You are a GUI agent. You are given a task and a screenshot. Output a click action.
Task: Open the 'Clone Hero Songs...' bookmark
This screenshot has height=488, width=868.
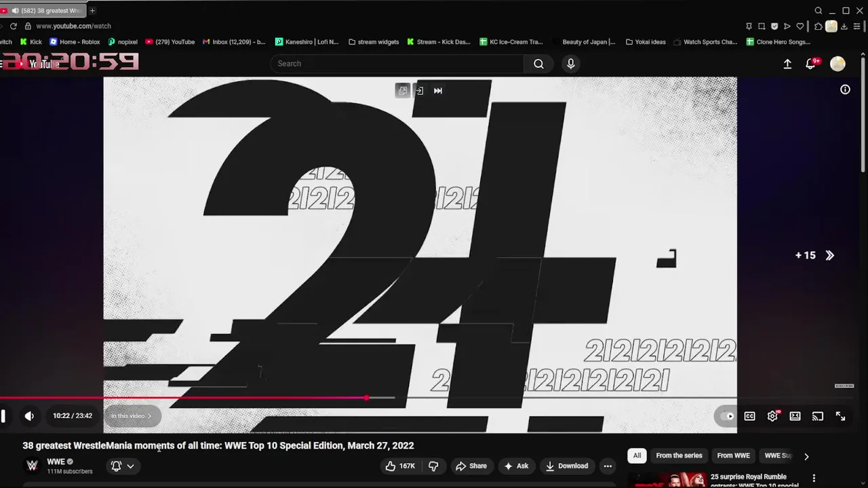tap(778, 42)
